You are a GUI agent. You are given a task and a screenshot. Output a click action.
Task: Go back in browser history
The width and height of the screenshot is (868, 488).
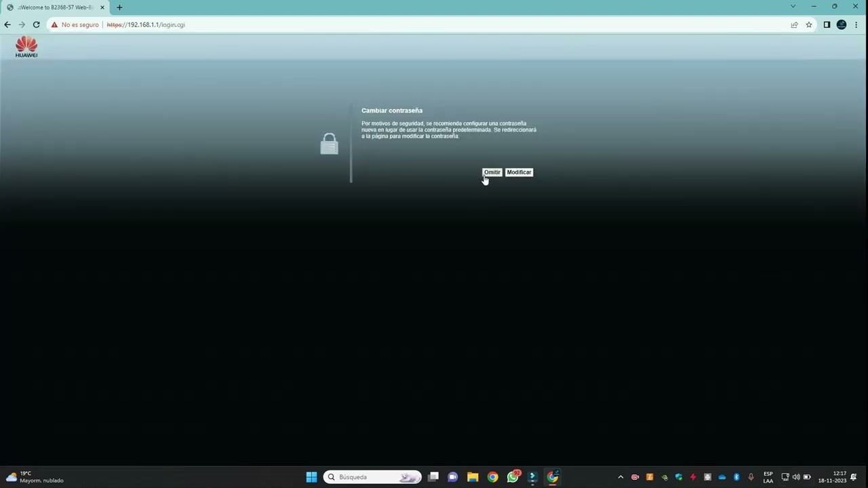(7, 24)
